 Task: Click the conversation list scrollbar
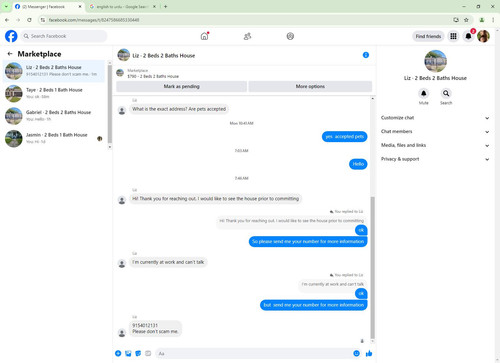point(110,104)
